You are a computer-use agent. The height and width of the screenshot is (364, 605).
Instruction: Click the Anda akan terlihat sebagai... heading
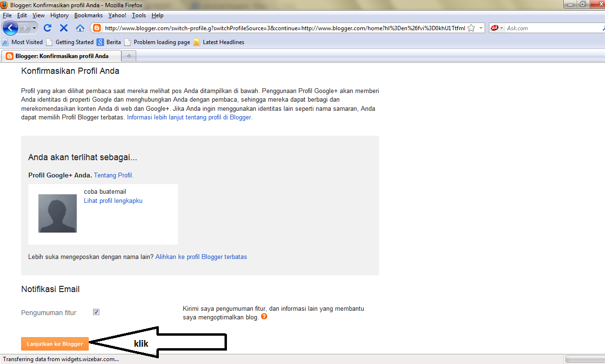83,157
